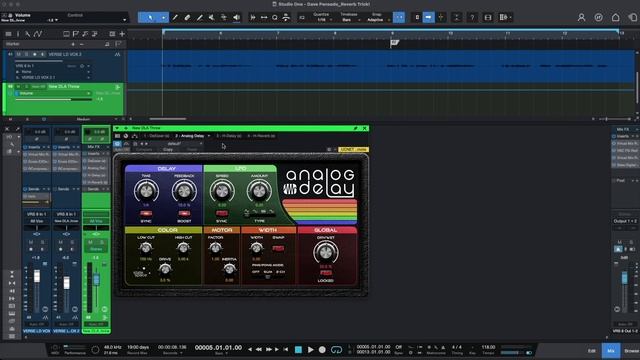This screenshot has width=640, height=360.
Task: Click the Record button in transport
Action: (322, 350)
